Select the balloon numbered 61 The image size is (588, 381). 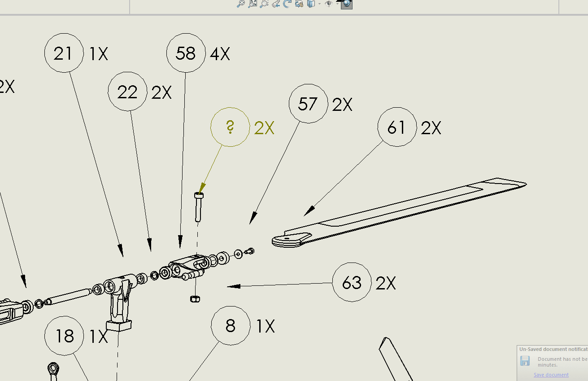coord(397,127)
